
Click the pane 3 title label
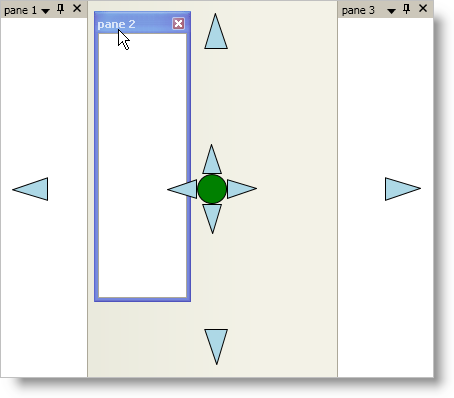(x=358, y=10)
